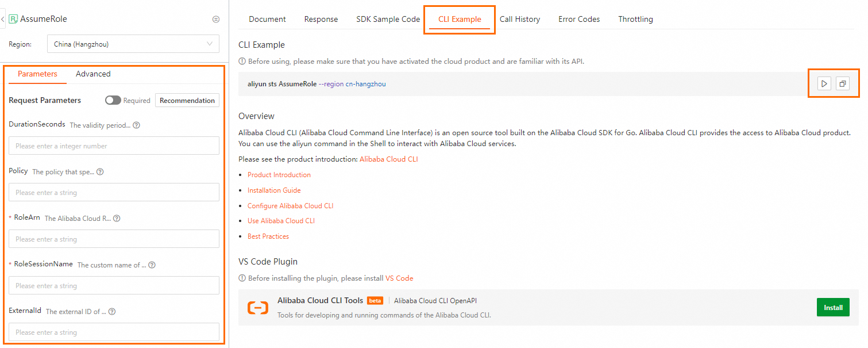
Task: Show help tooltip for RoleArn parameter
Action: coord(117,219)
